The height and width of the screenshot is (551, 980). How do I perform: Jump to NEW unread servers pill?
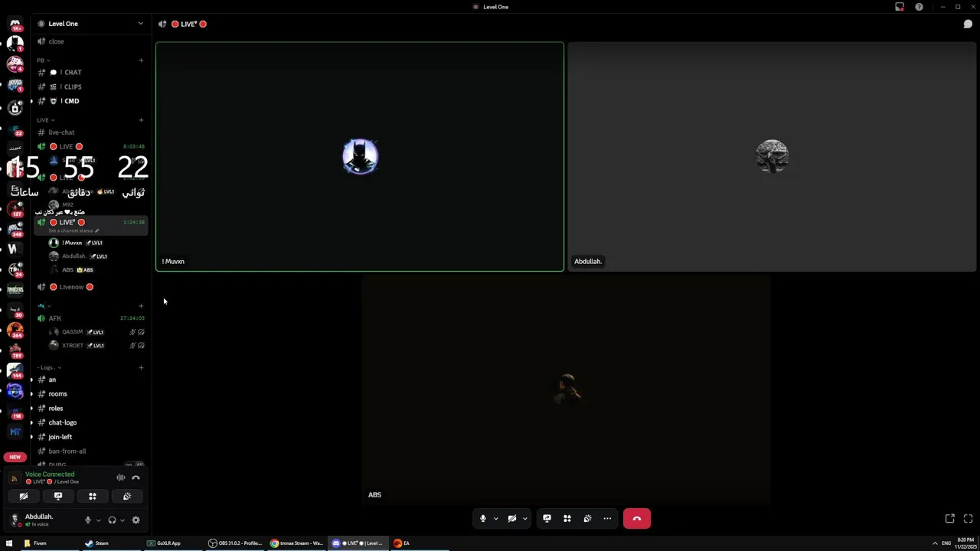tap(15, 457)
